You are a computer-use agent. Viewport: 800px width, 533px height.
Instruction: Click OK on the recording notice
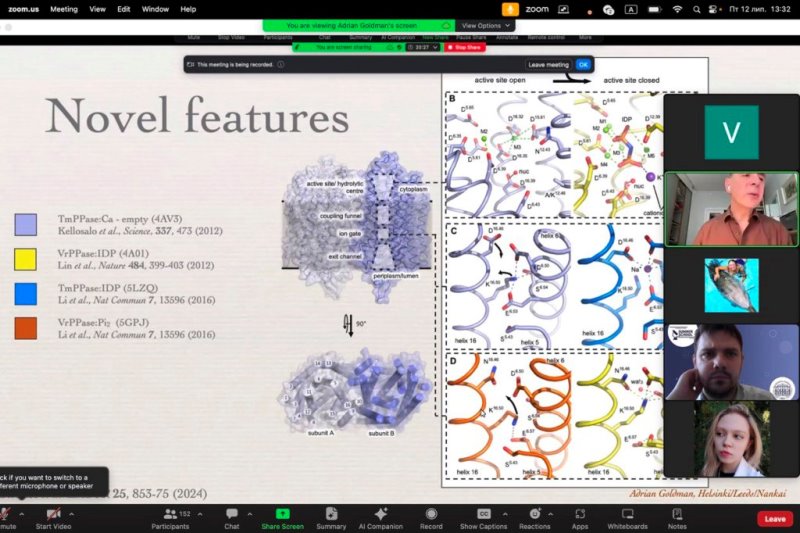click(583, 65)
